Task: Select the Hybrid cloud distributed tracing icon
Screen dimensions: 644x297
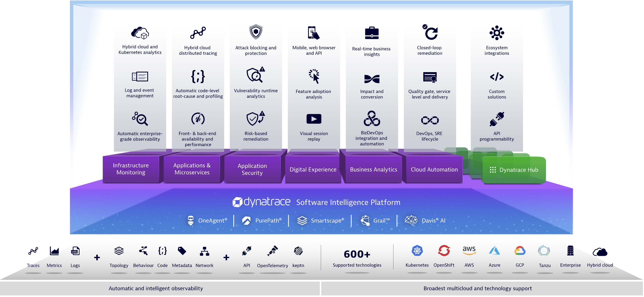Action: click(198, 33)
